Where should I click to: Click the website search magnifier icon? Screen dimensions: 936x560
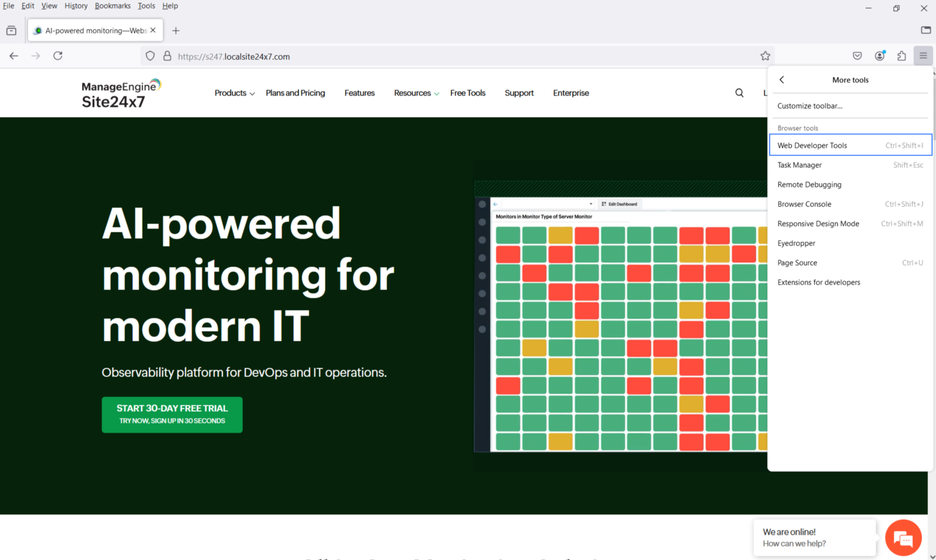[x=739, y=93]
